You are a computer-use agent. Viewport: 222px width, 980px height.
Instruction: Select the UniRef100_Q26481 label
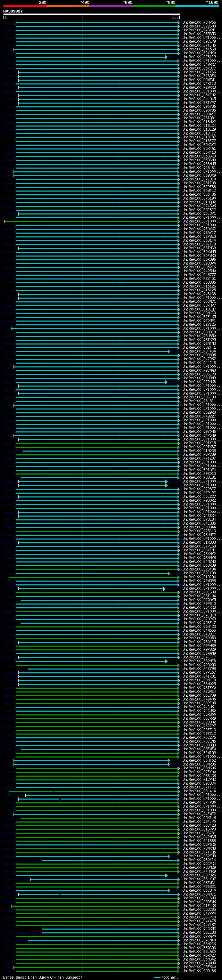199,168
